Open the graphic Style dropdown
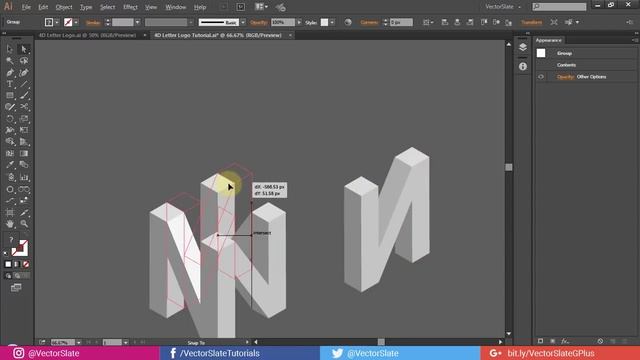 point(332,22)
